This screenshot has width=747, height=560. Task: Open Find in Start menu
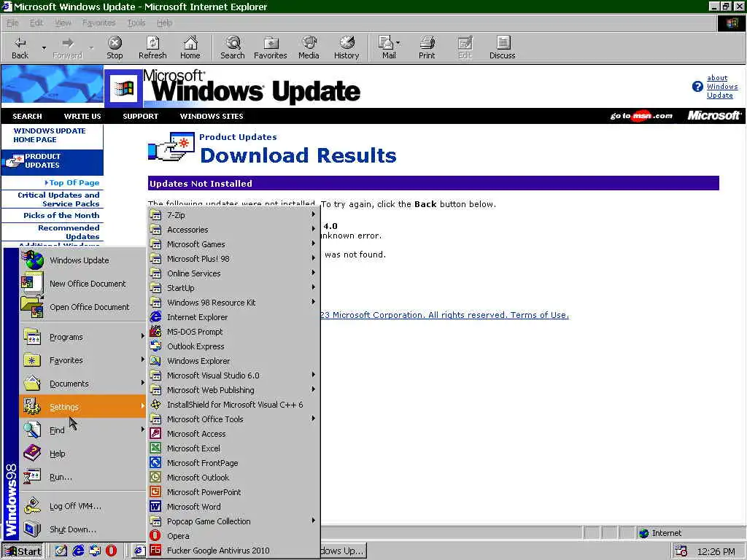coord(82,430)
